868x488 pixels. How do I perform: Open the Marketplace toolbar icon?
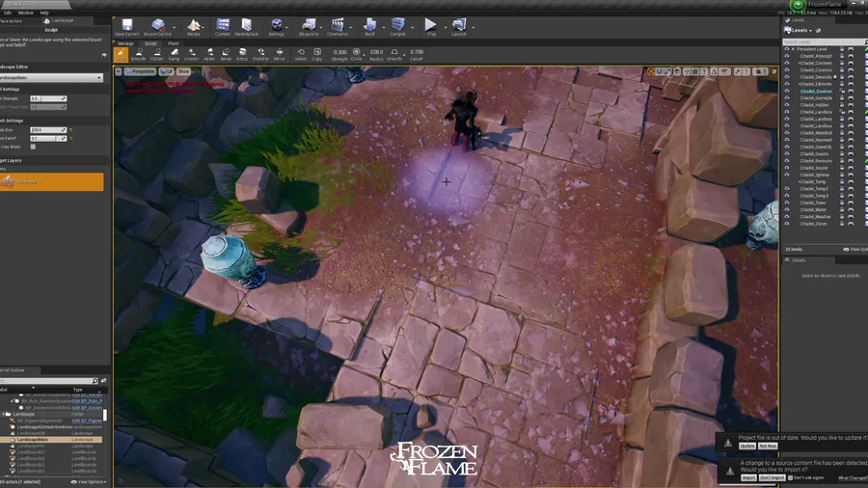(x=246, y=27)
